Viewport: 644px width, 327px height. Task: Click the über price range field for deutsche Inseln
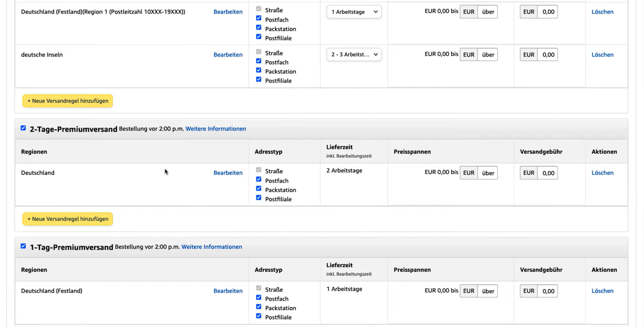point(488,55)
